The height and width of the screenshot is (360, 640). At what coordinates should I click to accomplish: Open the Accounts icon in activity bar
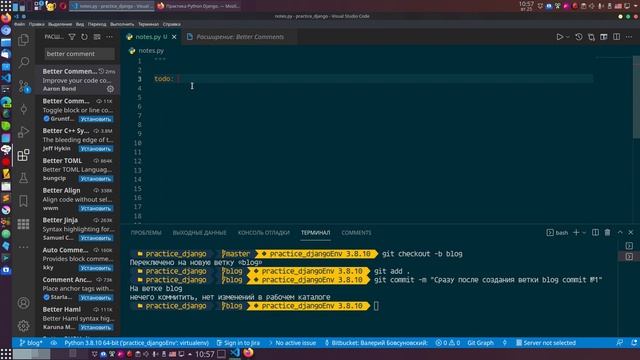coord(24,303)
